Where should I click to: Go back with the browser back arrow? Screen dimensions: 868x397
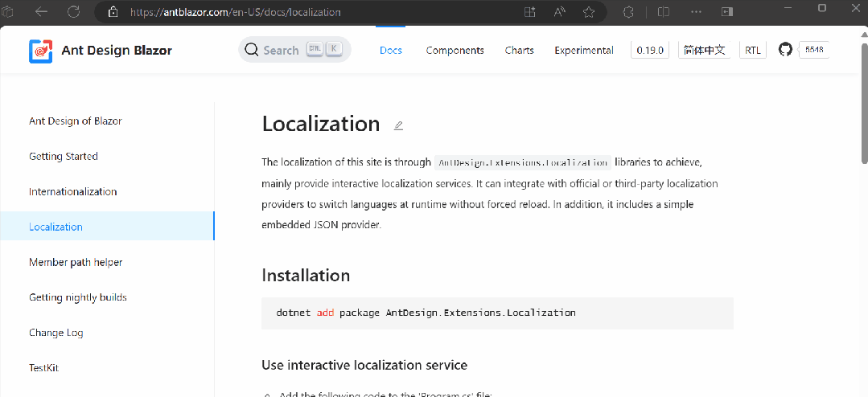coord(42,11)
